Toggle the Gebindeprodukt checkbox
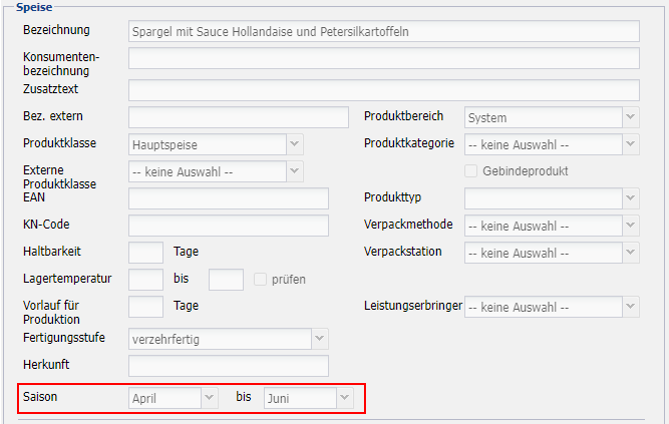 [471, 171]
